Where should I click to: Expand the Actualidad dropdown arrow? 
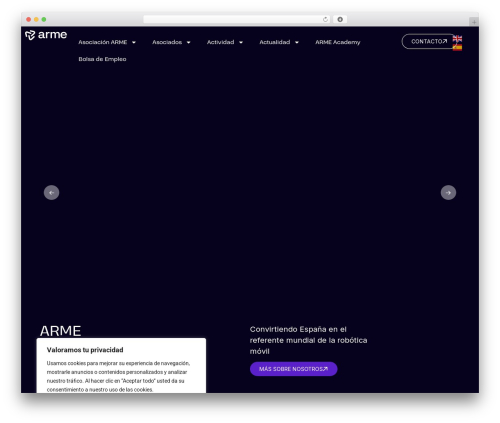coord(297,42)
